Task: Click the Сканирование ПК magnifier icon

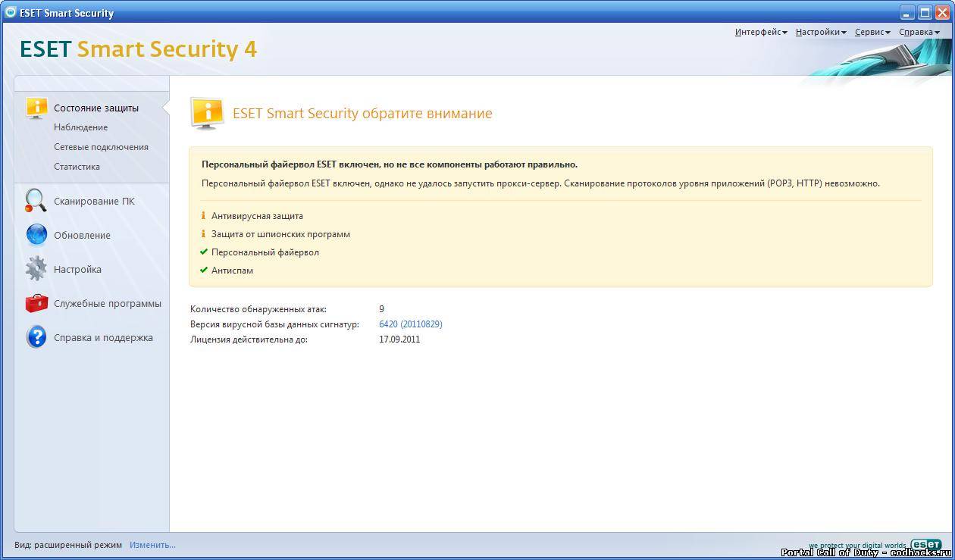Action: 36,201
